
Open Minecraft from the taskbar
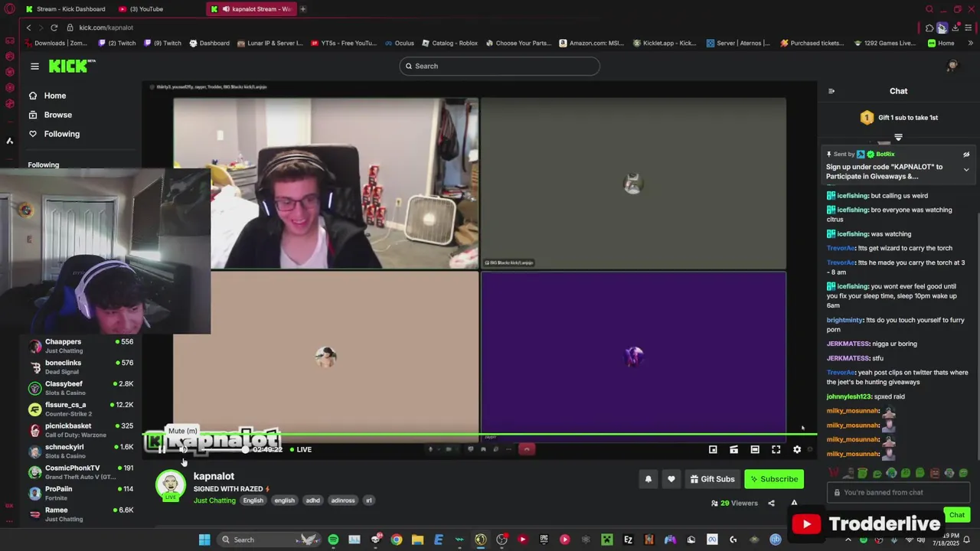(606, 540)
